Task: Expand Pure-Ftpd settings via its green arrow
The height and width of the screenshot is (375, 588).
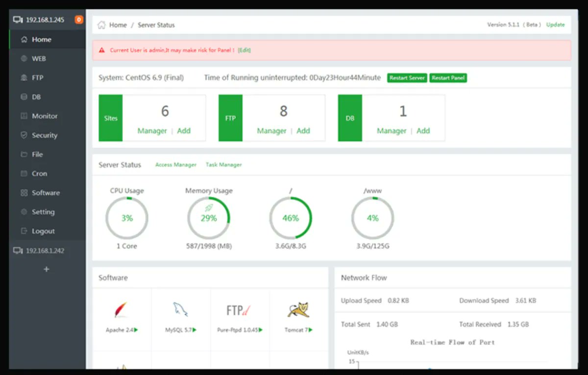Action: [x=261, y=330]
